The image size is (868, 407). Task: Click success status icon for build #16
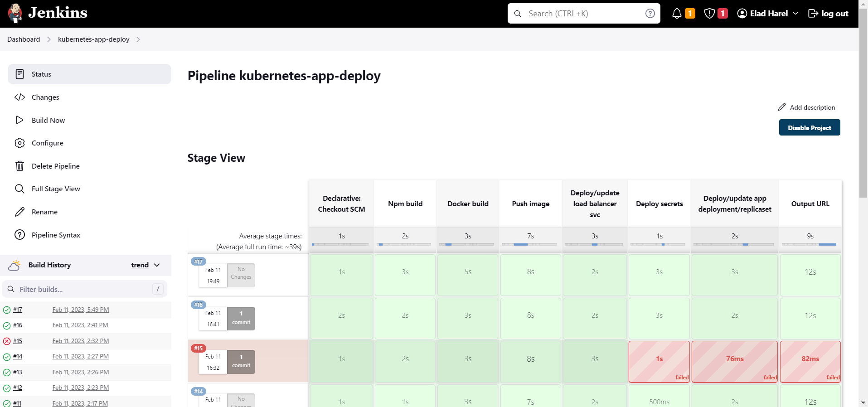(x=7, y=325)
